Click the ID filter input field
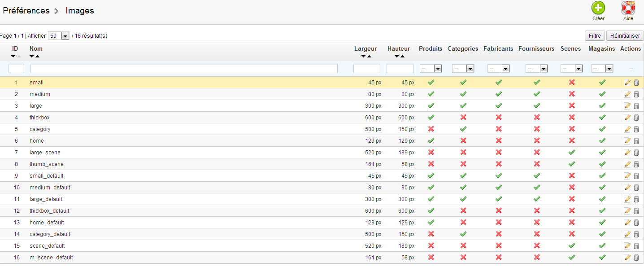This screenshot has height=267, width=644. tap(16, 69)
